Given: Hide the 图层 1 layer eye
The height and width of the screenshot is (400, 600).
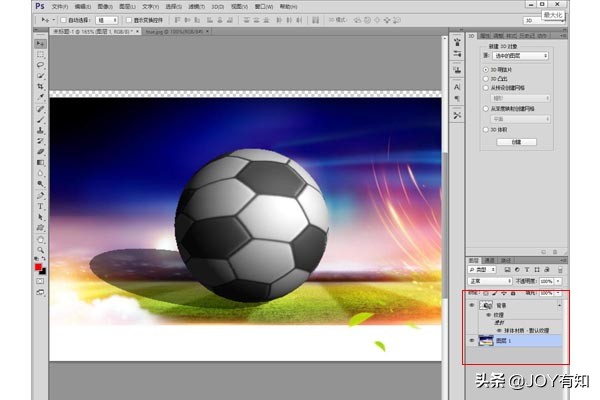Looking at the screenshot, I should 471,340.
